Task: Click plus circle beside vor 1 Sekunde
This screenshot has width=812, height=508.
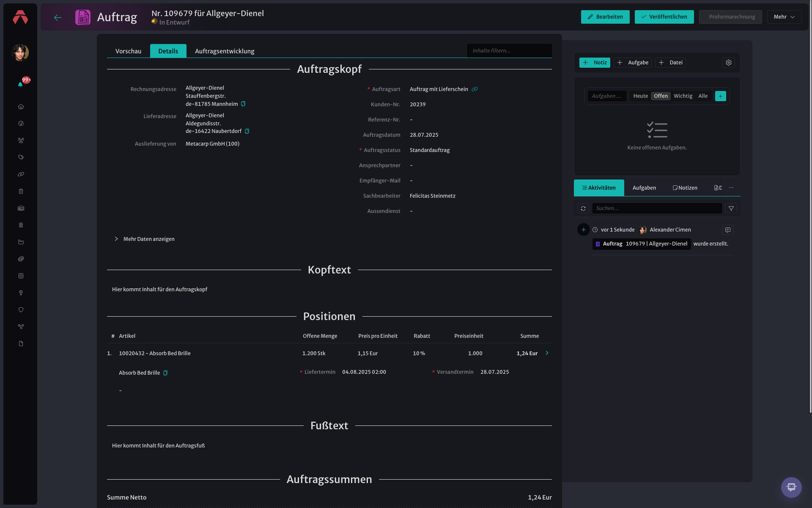Action: [x=584, y=229]
